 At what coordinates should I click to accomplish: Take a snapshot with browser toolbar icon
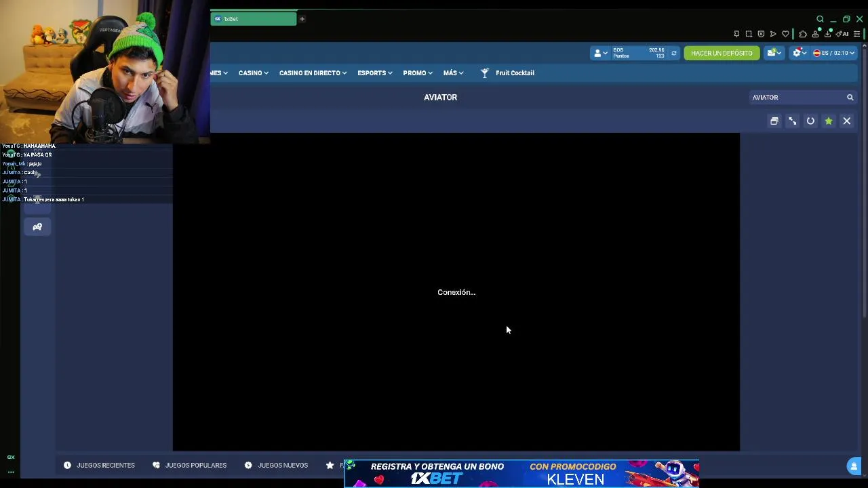click(x=749, y=34)
